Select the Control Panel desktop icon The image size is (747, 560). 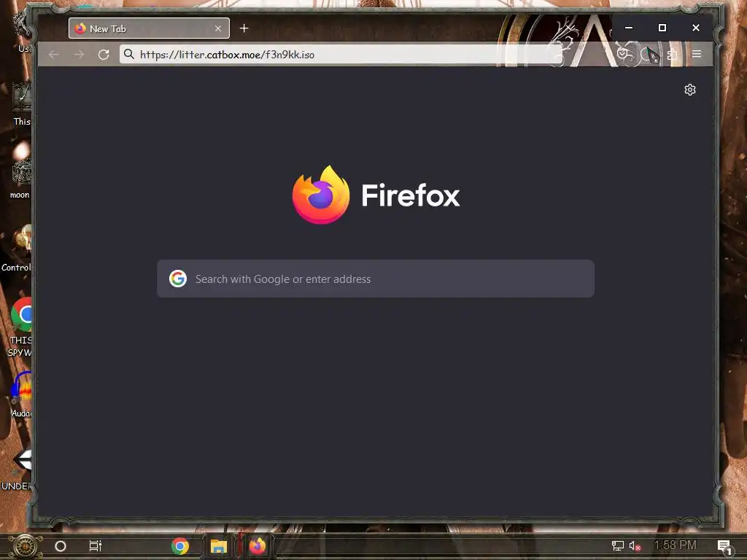18,248
